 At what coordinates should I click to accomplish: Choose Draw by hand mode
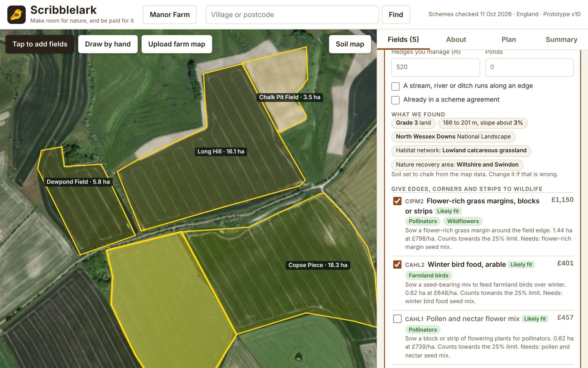click(x=108, y=44)
